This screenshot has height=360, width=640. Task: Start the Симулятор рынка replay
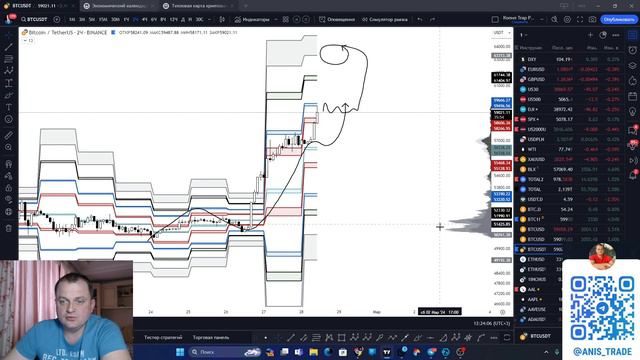[x=384, y=19]
